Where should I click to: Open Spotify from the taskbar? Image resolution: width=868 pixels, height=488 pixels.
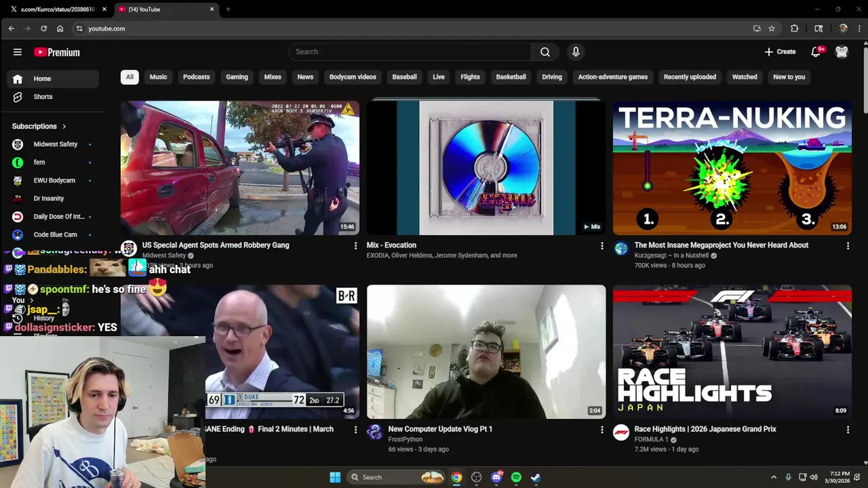[x=516, y=477]
